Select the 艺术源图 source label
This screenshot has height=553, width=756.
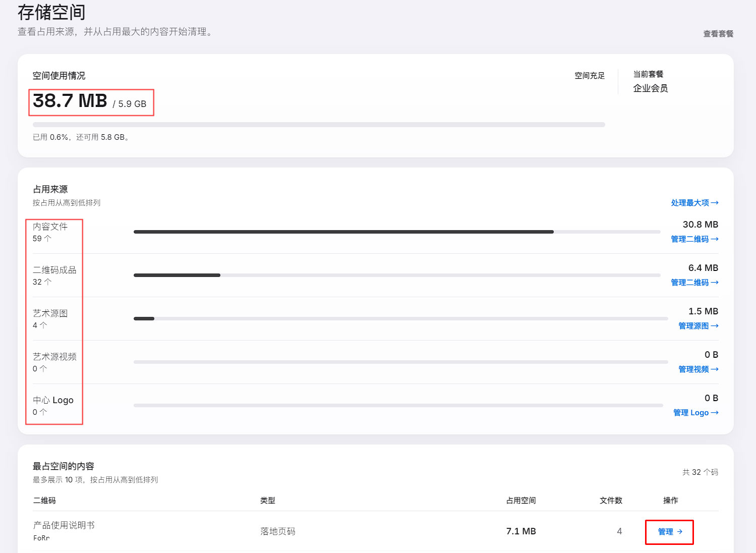click(50, 313)
